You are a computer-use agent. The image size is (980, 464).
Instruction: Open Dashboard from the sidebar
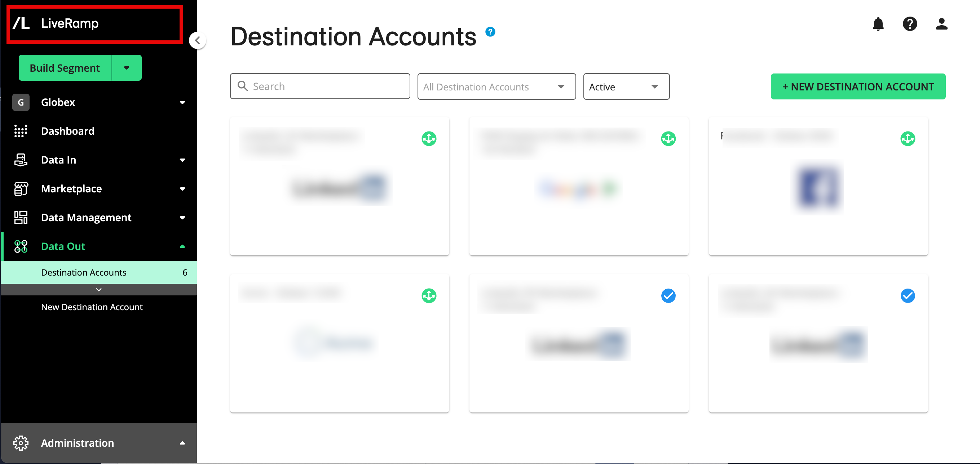68,131
